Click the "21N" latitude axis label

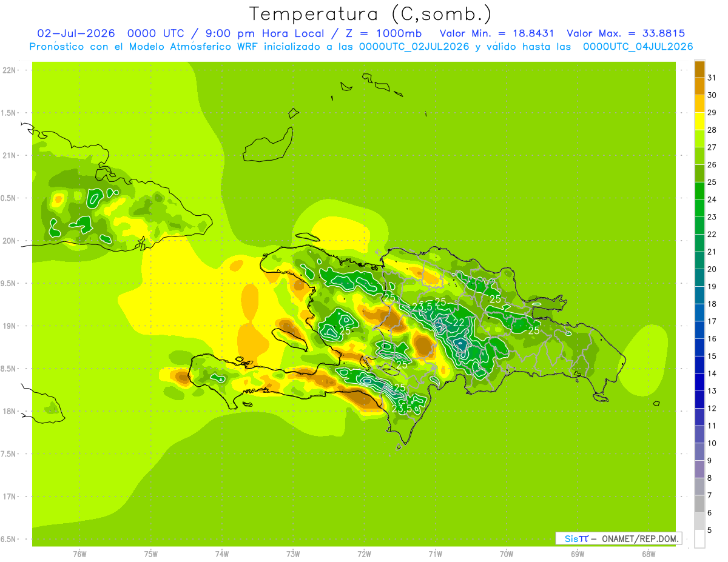point(9,156)
